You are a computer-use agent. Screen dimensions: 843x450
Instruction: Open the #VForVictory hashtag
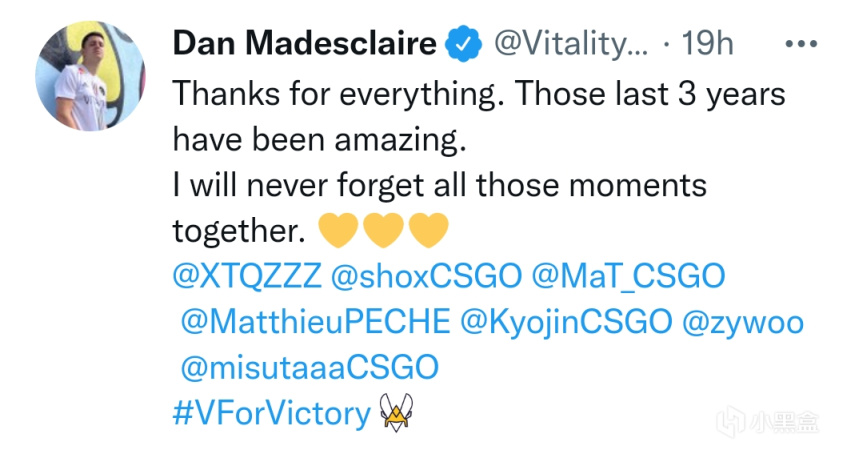271,412
